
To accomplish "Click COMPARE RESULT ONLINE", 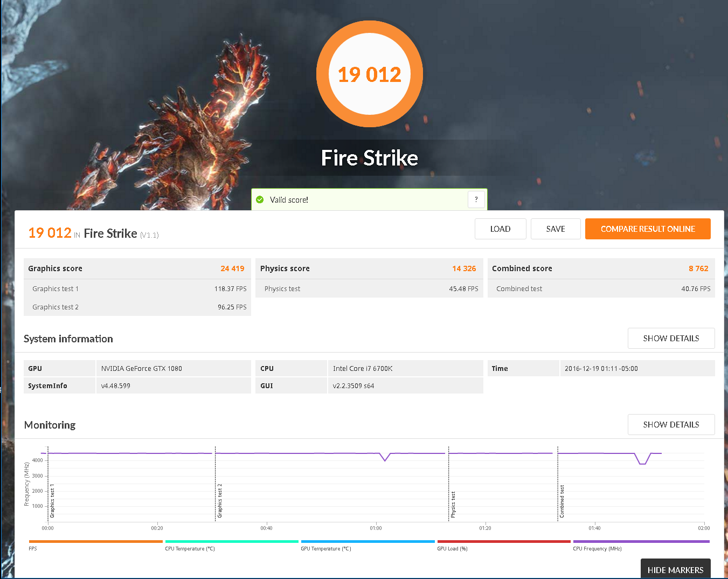I will tap(648, 229).
